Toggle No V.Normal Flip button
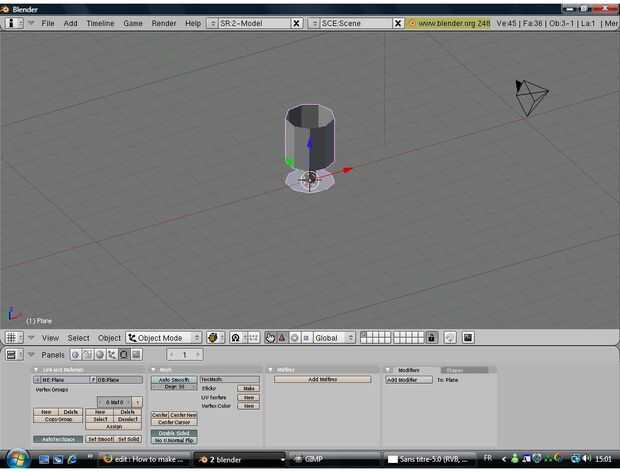This screenshot has width=620, height=472. 174,440
